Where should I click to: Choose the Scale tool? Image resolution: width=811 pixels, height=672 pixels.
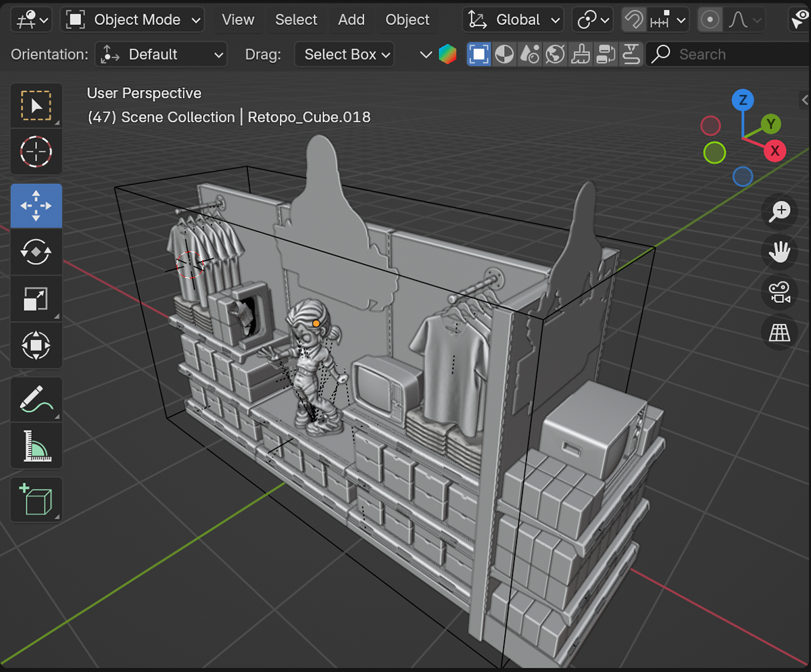coord(36,299)
